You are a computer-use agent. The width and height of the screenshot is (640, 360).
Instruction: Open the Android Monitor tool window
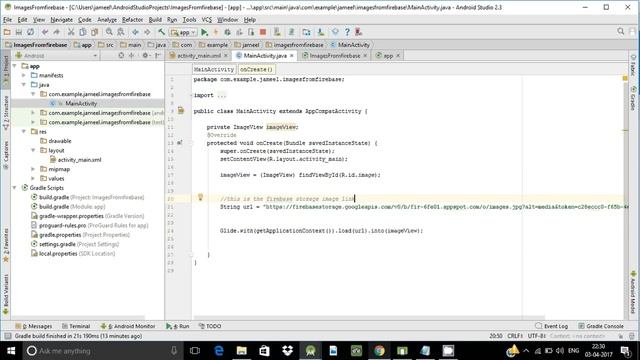(128, 326)
